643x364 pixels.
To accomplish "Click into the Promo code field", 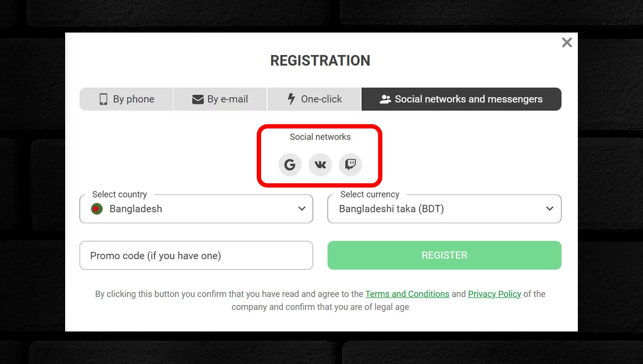I will [x=196, y=255].
